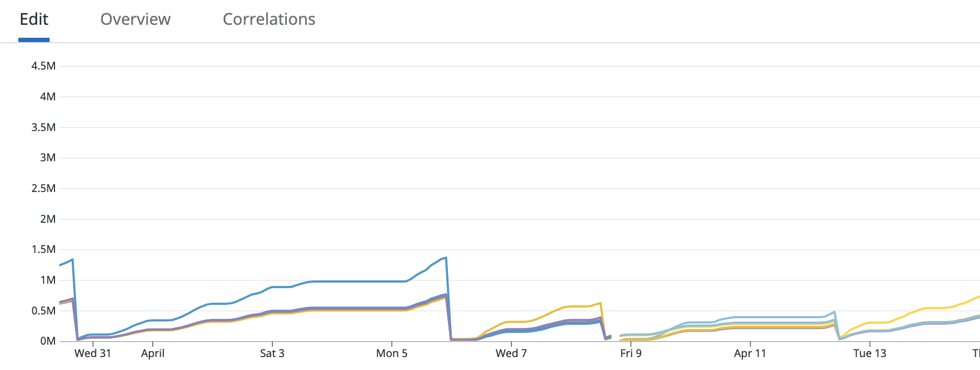This screenshot has width=980, height=370.
Task: Click the Tue 13 date label
Action: coord(869,353)
